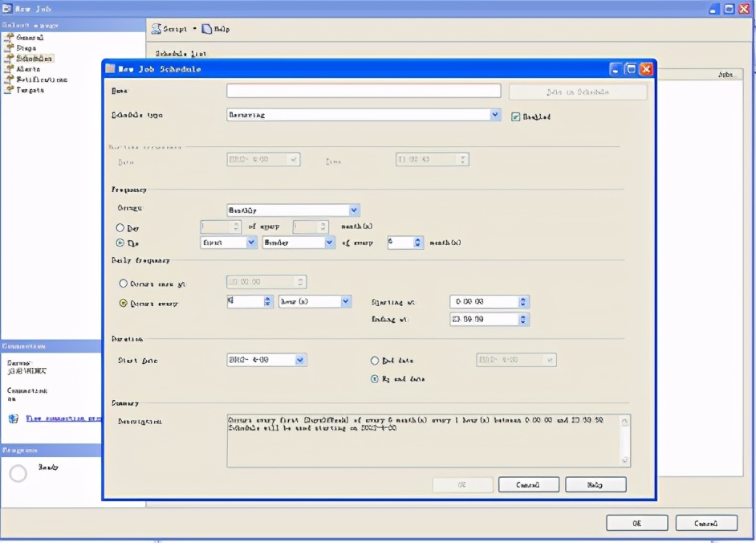Toggle the Enabled checkbox

[516, 116]
